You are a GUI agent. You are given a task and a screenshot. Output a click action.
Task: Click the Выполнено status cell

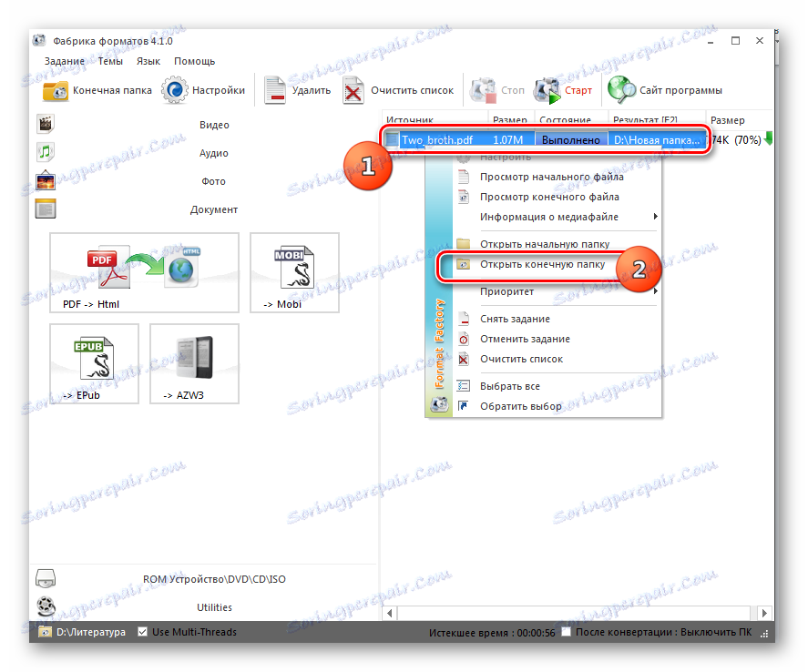coord(571,140)
